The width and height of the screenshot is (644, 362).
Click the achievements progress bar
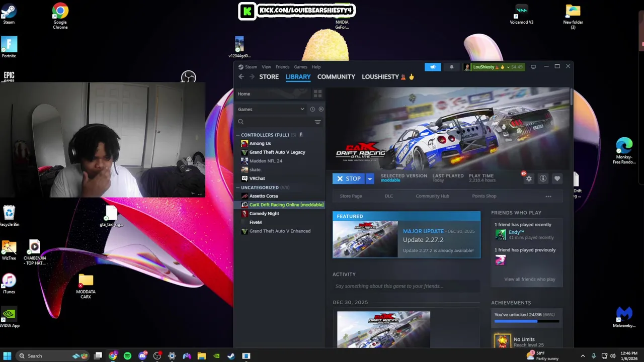pyautogui.click(x=526, y=321)
